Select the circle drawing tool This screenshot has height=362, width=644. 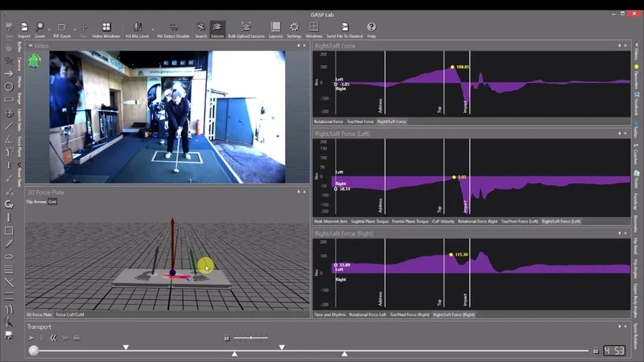(x=9, y=86)
